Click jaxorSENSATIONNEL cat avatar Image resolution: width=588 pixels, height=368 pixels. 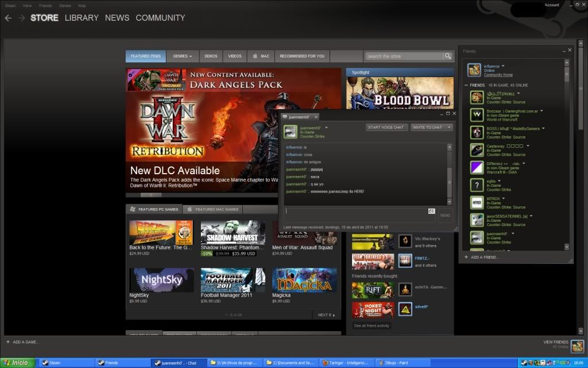click(477, 220)
